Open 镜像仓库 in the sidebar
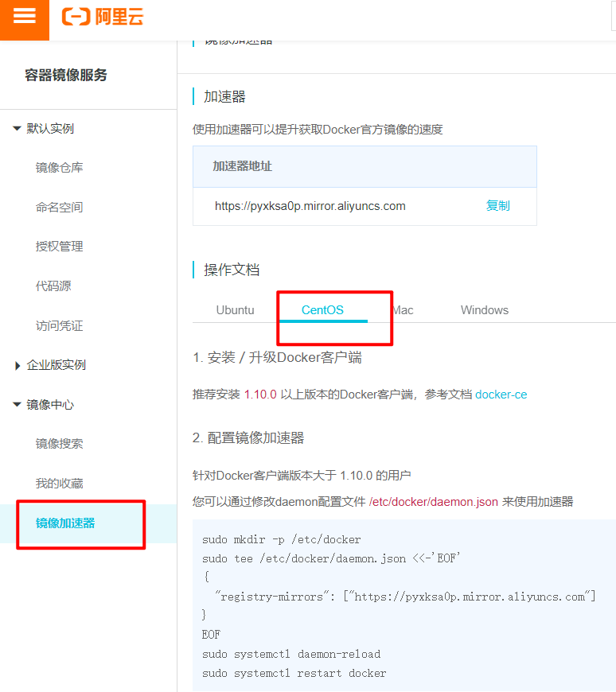The height and width of the screenshot is (692, 616). click(59, 168)
